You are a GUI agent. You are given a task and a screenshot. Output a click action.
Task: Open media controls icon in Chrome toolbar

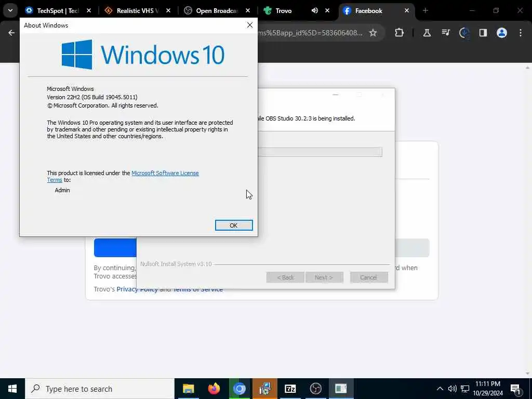click(x=445, y=33)
